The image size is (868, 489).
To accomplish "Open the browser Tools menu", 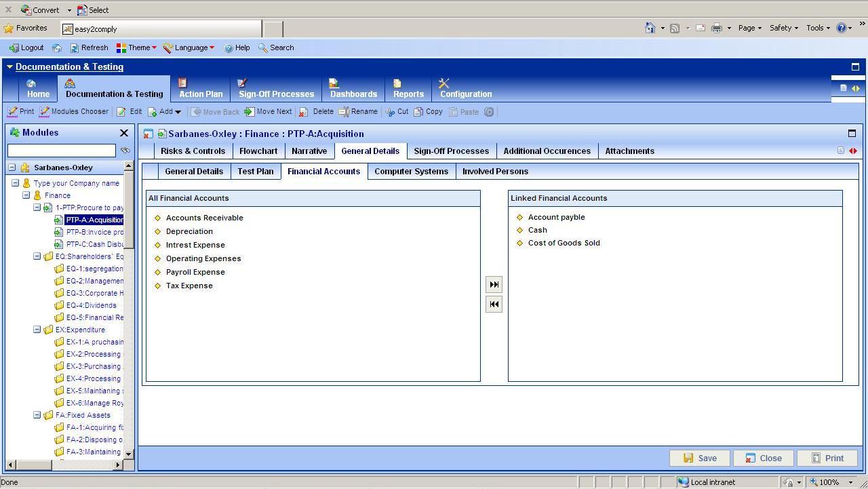I will (817, 28).
